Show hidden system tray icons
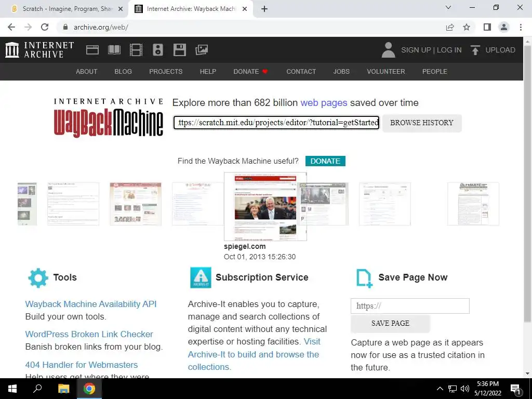This screenshot has width=532, height=399. [440, 389]
